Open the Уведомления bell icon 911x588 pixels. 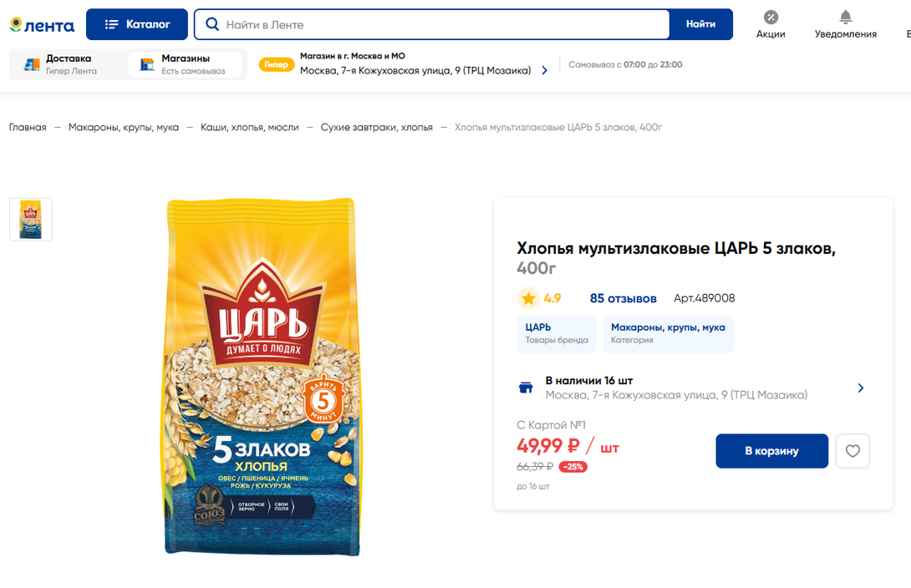click(845, 18)
